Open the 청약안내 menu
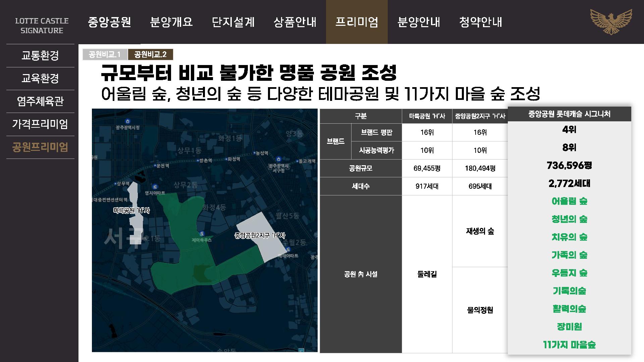 pos(481,22)
